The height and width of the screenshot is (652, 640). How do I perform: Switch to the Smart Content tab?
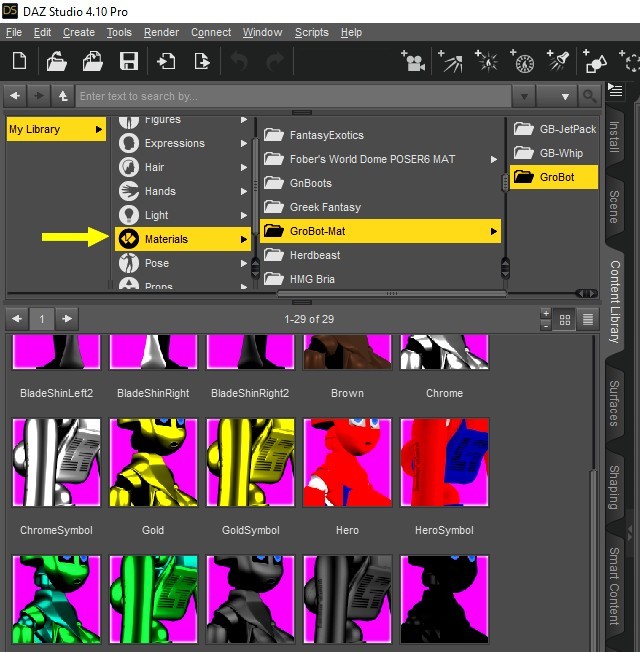(614, 586)
